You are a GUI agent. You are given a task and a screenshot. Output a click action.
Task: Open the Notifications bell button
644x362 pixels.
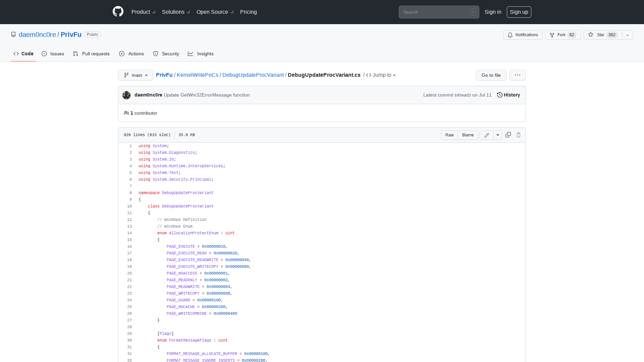click(523, 35)
